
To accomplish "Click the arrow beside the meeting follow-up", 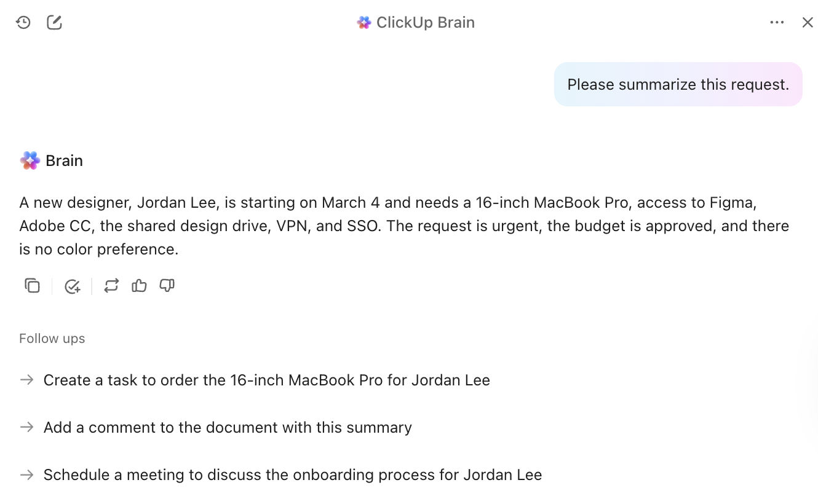I will click(26, 474).
